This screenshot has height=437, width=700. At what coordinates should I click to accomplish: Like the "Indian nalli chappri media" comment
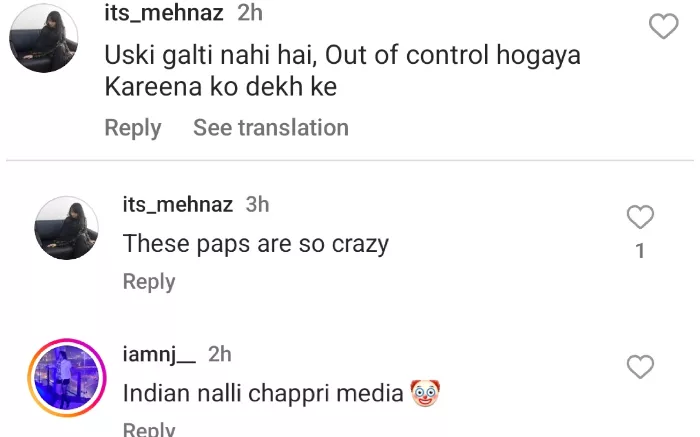click(640, 367)
